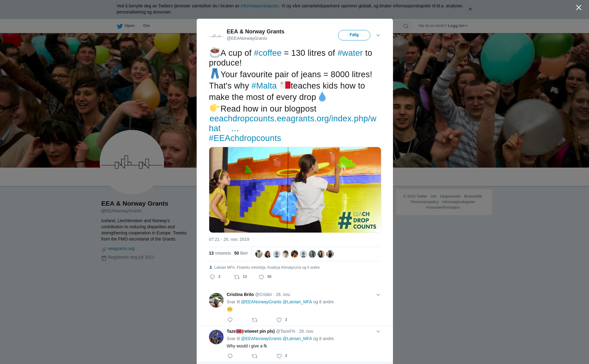
Task: Reply to Cristina Brito's comment
Action: pyautogui.click(x=230, y=320)
